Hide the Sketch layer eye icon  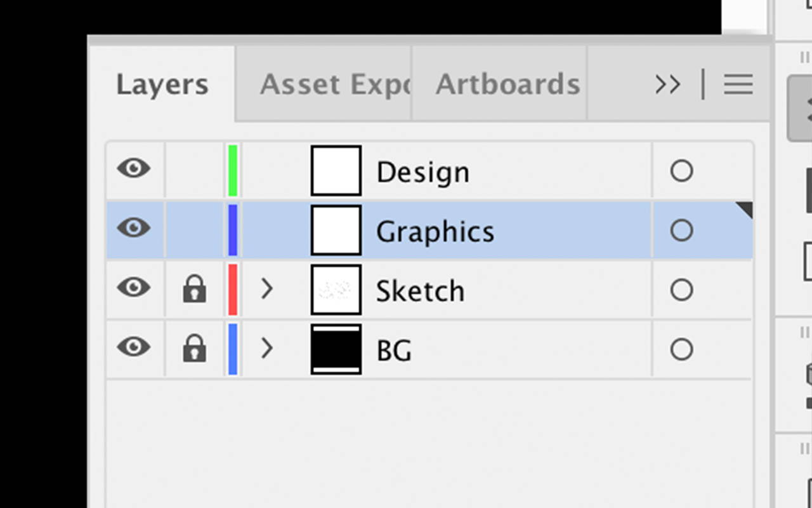pyautogui.click(x=134, y=288)
